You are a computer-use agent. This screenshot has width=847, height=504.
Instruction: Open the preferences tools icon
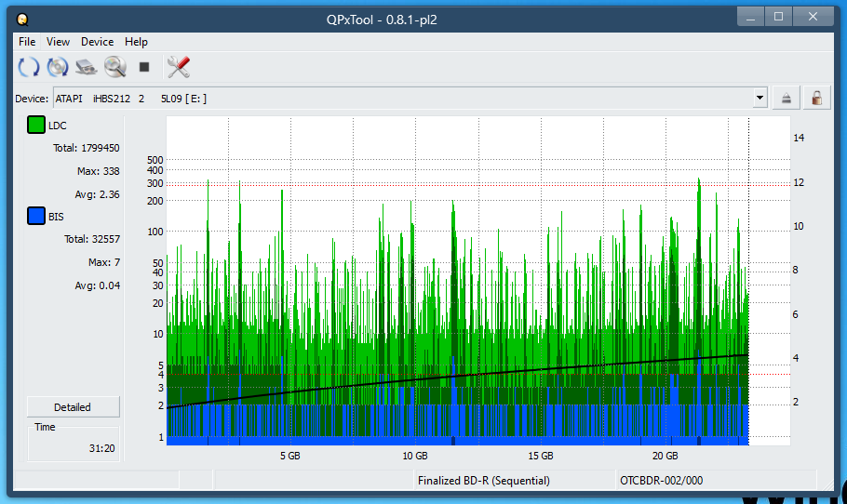179,67
